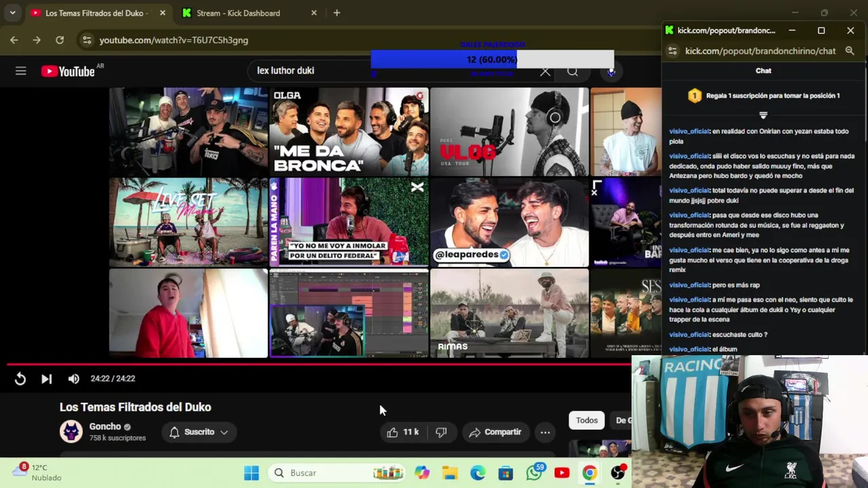Click the YouTube search magnifier button
Screen dimensions: 868x488
coord(573,70)
